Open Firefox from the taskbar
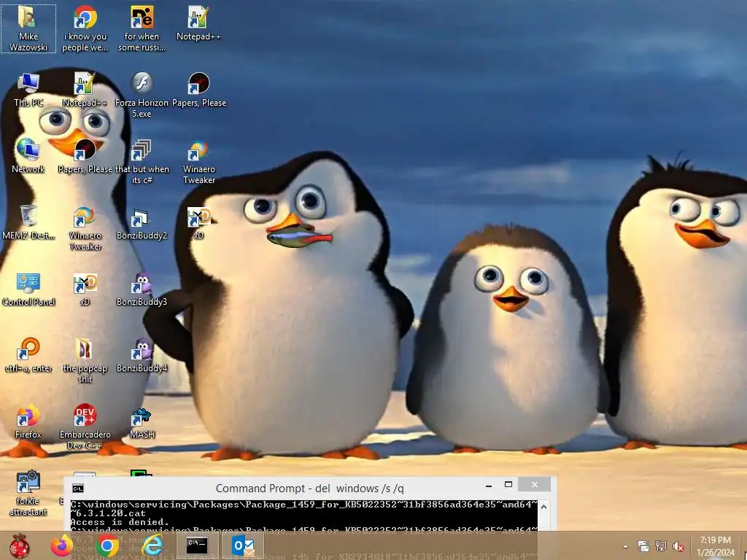The width and height of the screenshot is (747, 560). [62, 545]
